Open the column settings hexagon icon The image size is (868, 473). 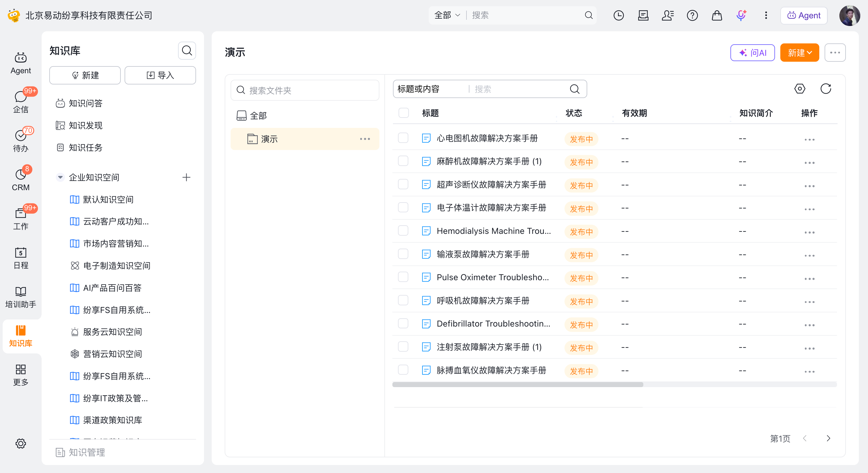[800, 89]
